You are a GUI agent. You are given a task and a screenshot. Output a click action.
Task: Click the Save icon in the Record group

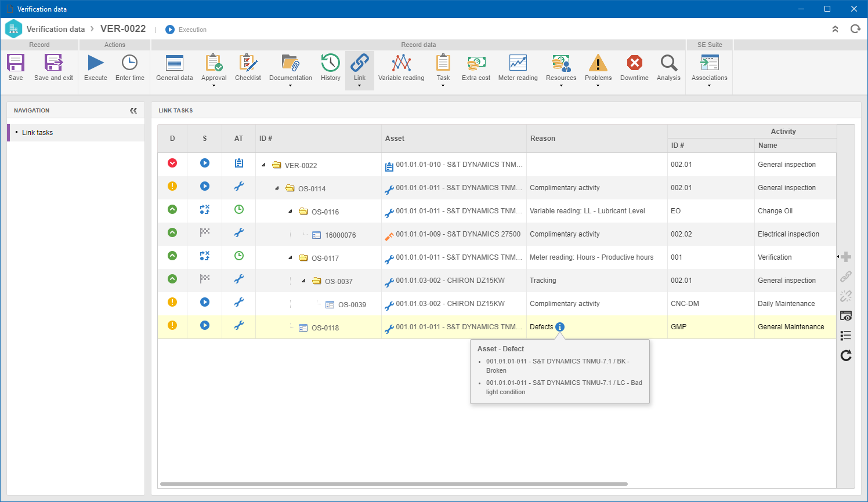(x=16, y=63)
